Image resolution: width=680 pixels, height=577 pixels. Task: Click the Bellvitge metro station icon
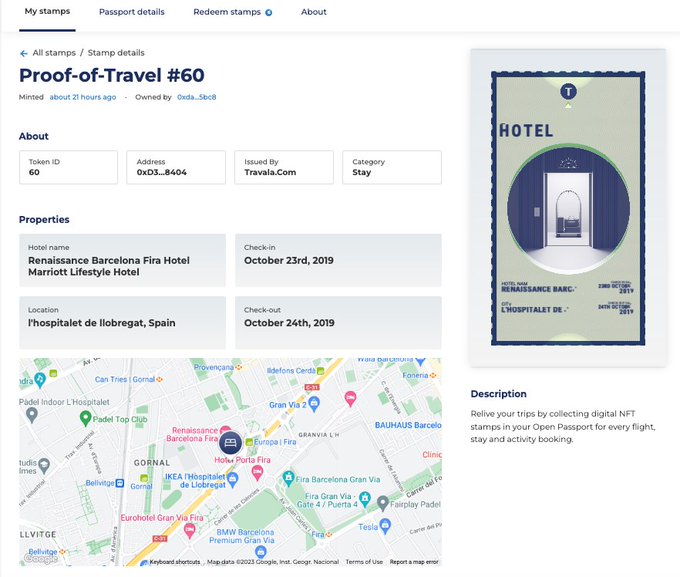point(120,483)
